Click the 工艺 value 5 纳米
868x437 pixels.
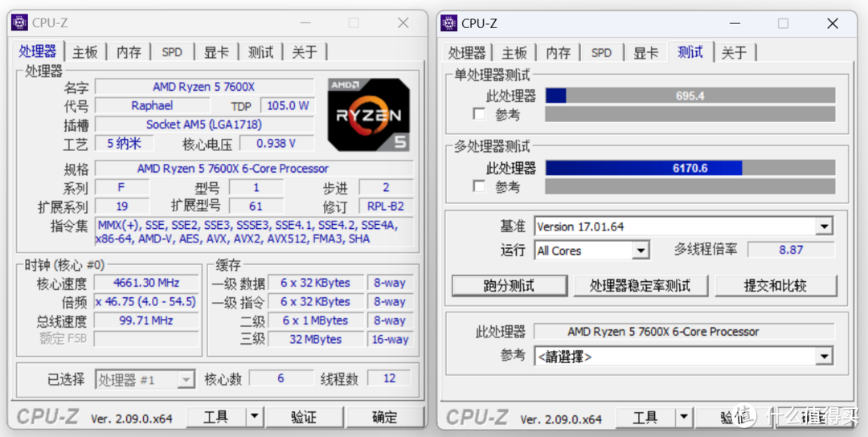[x=124, y=143]
